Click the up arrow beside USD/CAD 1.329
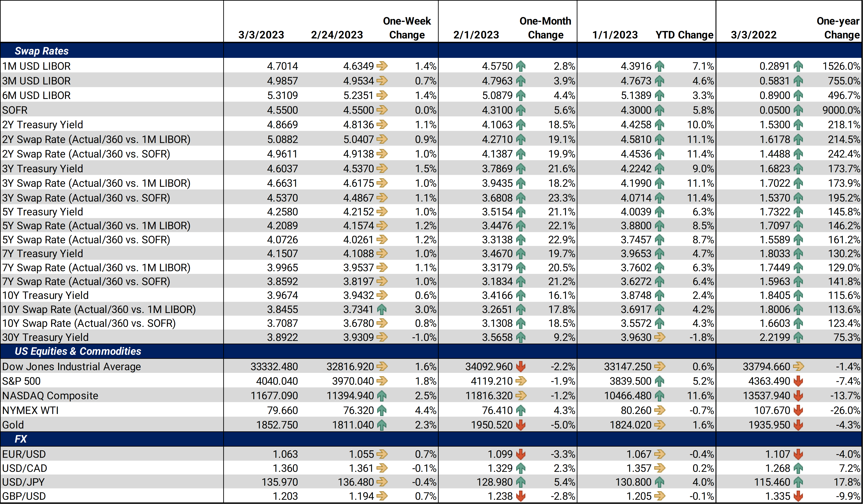The width and height of the screenshot is (863, 504). (520, 468)
